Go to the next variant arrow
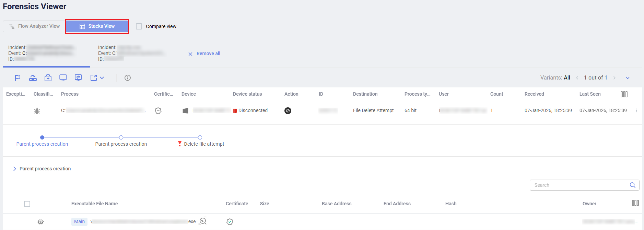Viewport: 644px width, 230px height. [614, 78]
